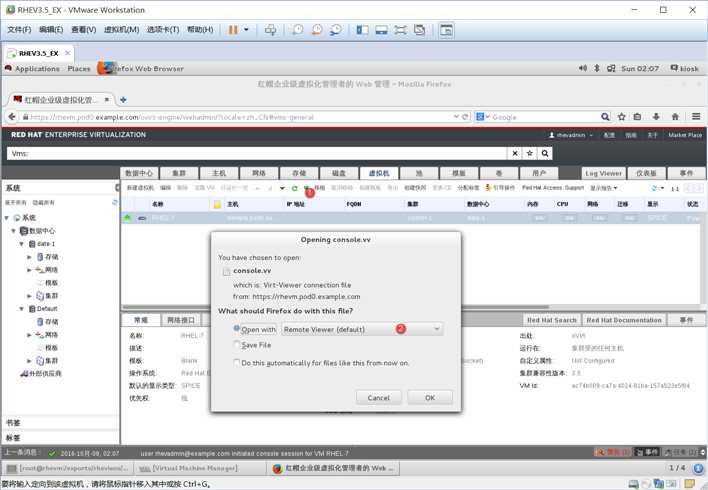Click refresh icon in System tree panel
The image size is (708, 490).
(115, 202)
